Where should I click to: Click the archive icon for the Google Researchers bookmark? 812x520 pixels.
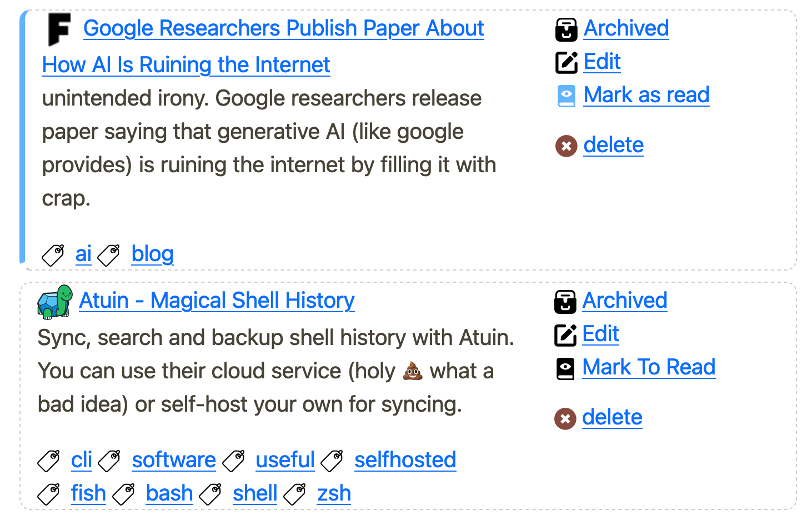click(566, 30)
